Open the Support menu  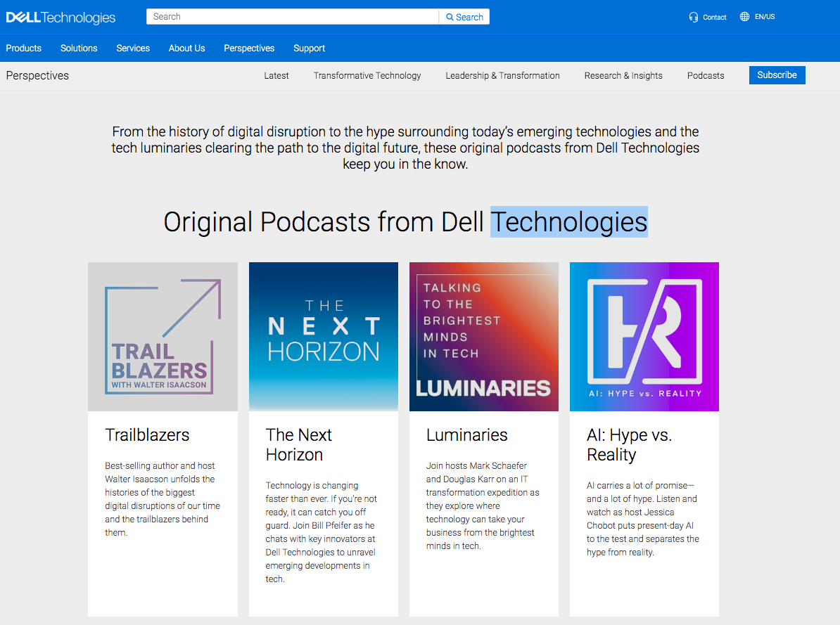[x=309, y=49]
